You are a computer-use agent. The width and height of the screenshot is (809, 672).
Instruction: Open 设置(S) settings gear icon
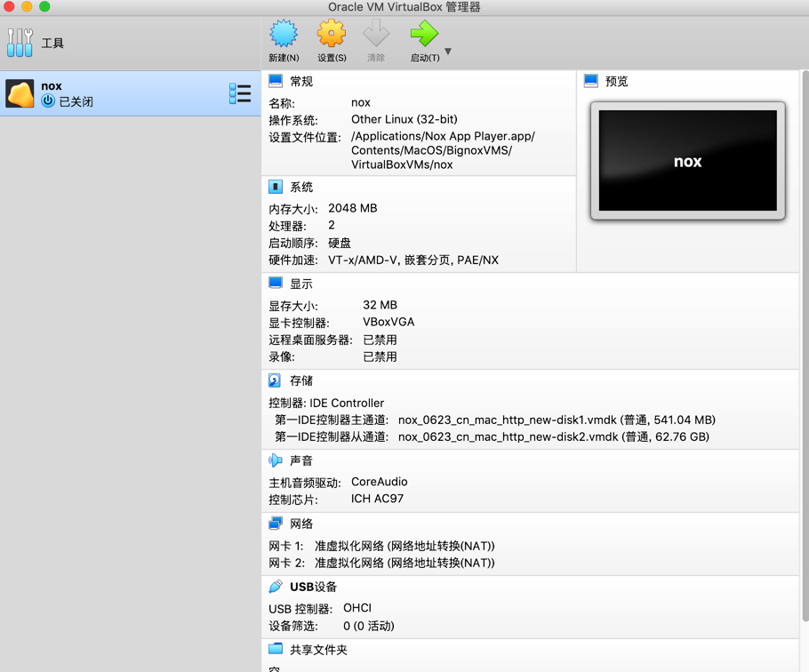coord(332,34)
